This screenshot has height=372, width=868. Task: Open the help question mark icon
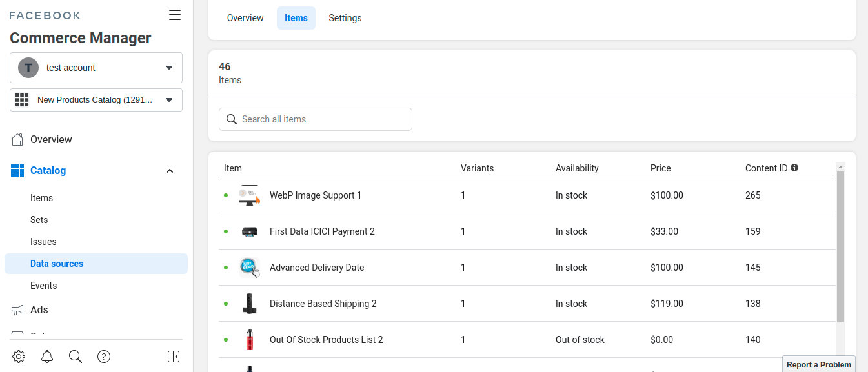pyautogui.click(x=104, y=357)
